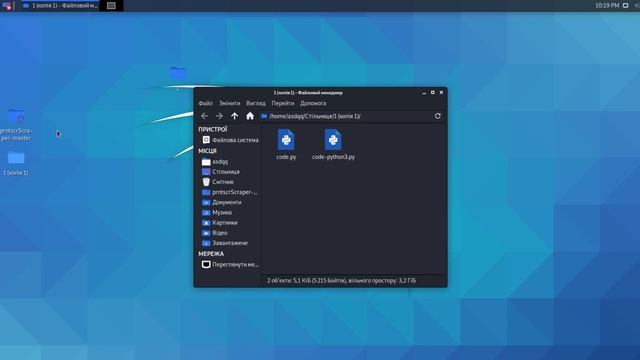Open the applications menu in top panel
The height and width of the screenshot is (360, 640).
pos(7,5)
